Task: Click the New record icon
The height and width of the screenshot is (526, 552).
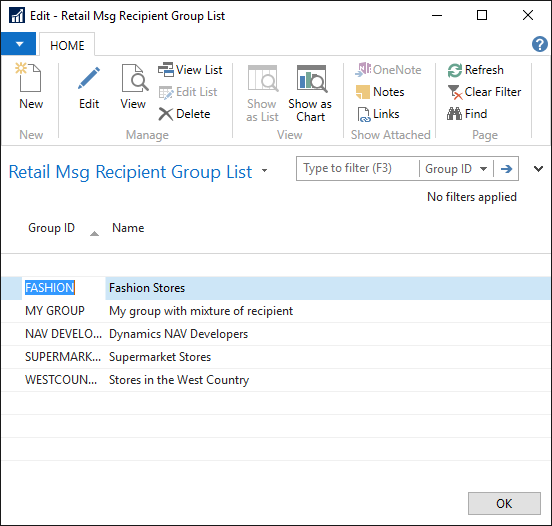Action: (x=30, y=78)
